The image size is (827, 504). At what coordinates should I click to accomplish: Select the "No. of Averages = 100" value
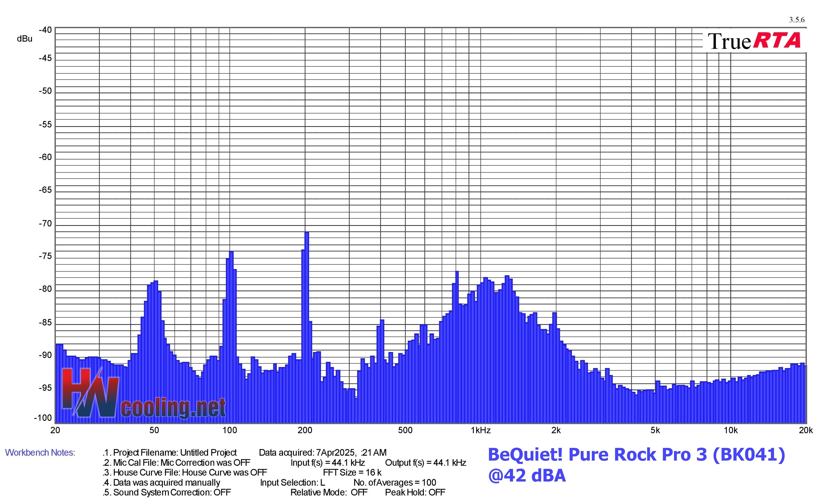[395, 483]
